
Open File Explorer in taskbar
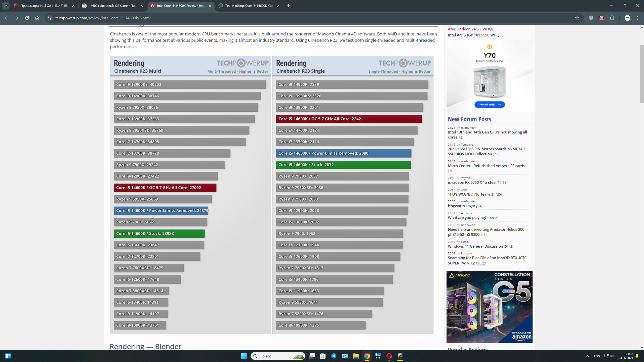pyautogui.click(x=356, y=356)
